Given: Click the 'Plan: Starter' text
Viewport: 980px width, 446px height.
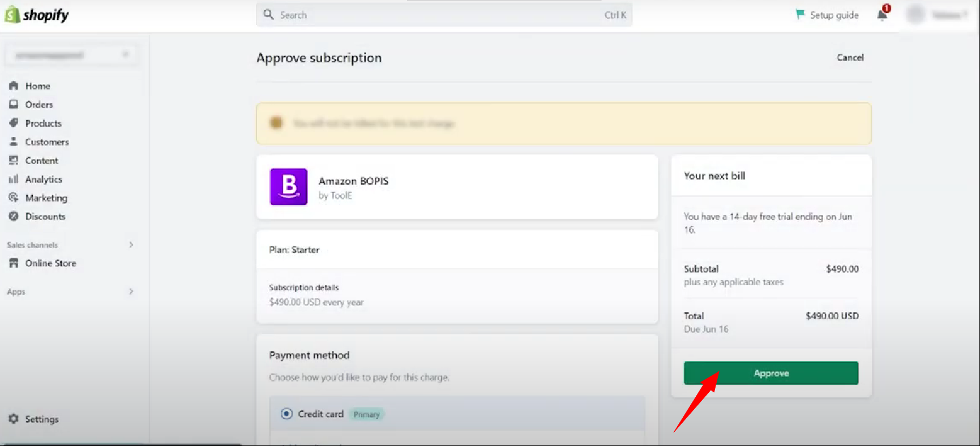Looking at the screenshot, I should click(x=294, y=250).
